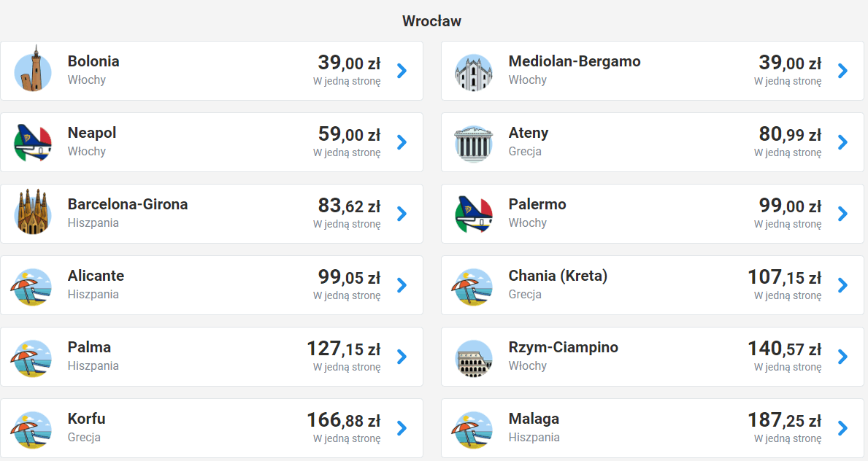Viewport: 868px width, 461px height.
Task: Click the Ateny temple icon
Action: point(474,142)
